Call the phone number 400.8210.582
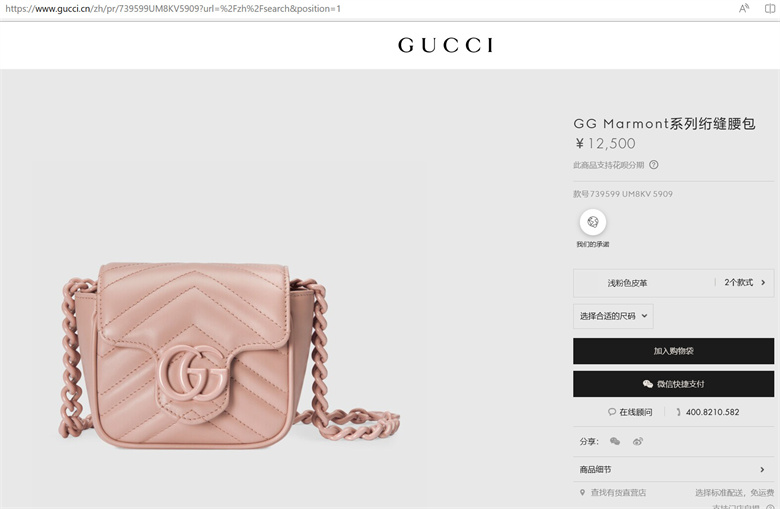 pos(712,412)
